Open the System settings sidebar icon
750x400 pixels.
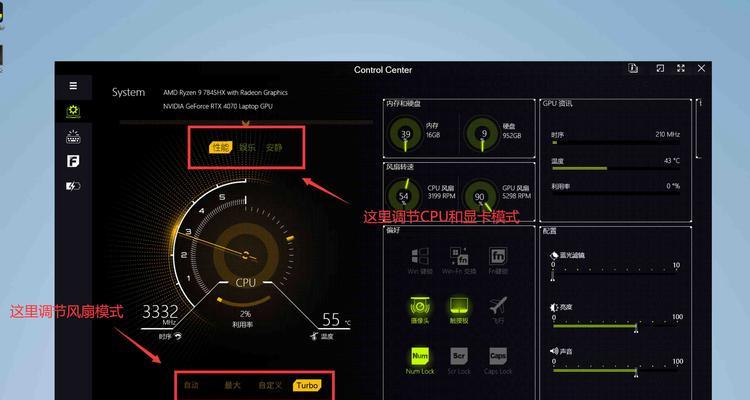pyautogui.click(x=73, y=111)
